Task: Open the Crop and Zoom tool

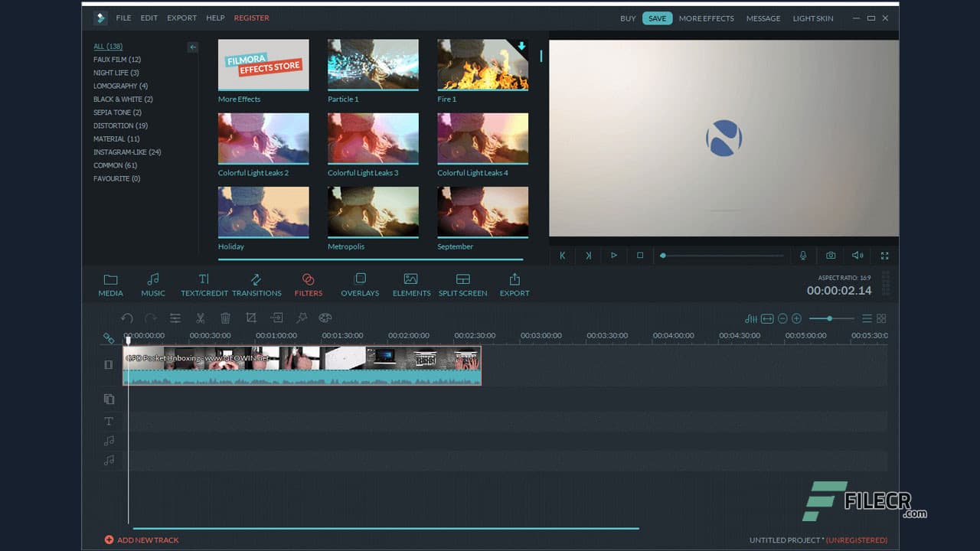Action: pos(250,318)
